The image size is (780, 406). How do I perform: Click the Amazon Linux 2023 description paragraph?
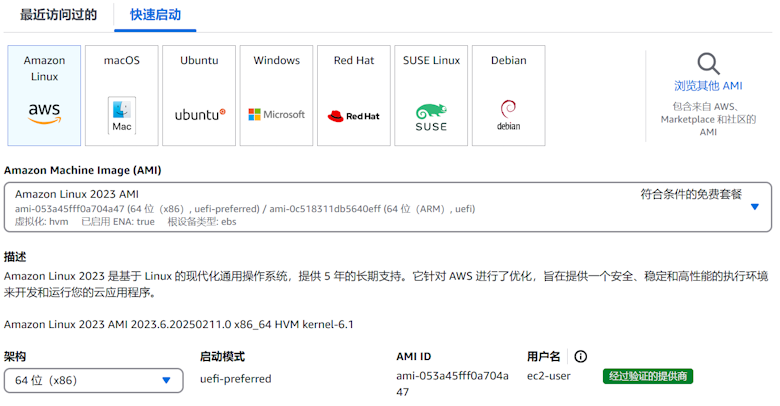pyautogui.click(x=386, y=284)
